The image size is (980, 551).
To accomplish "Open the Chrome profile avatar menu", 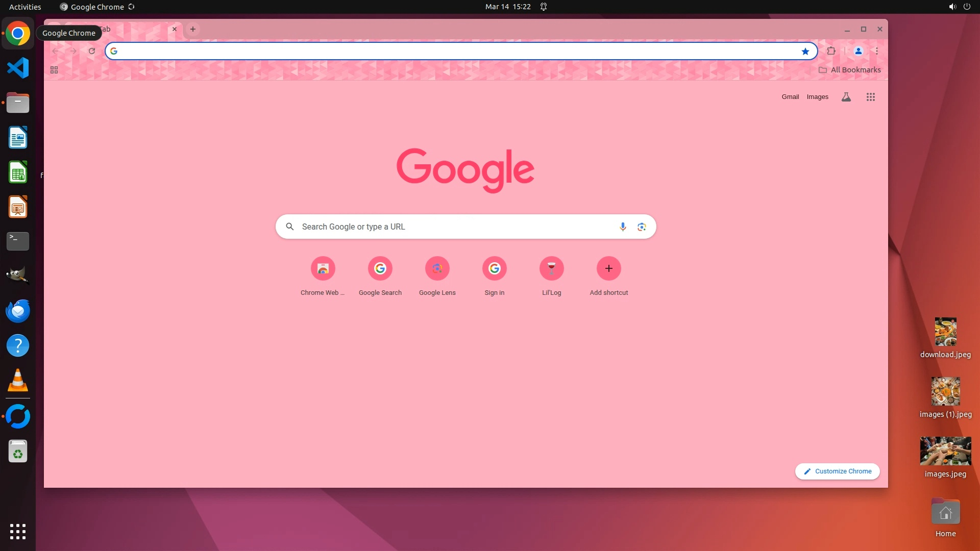I will 859,51.
